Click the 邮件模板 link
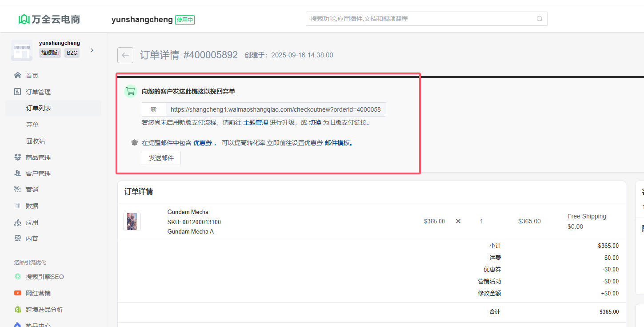Image resolution: width=644 pixels, height=327 pixels. pos(337,143)
